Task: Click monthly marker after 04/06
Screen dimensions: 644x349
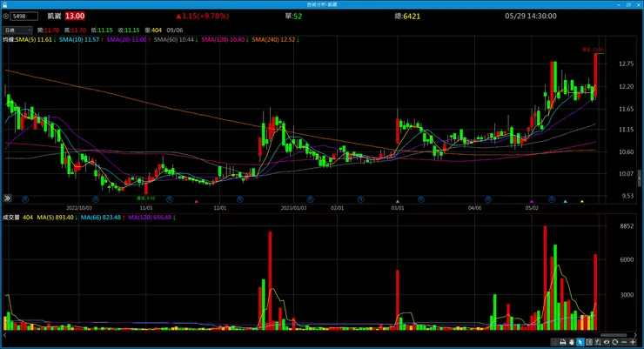Action: [488, 199]
